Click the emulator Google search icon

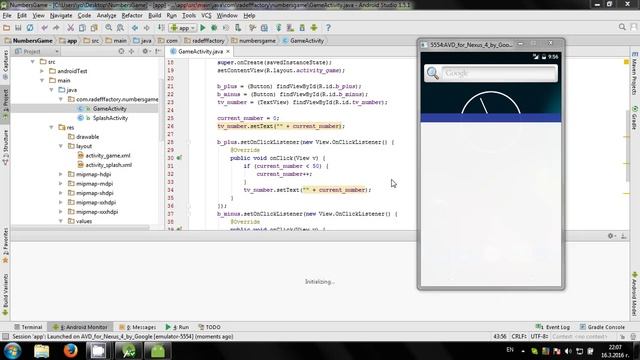click(433, 73)
